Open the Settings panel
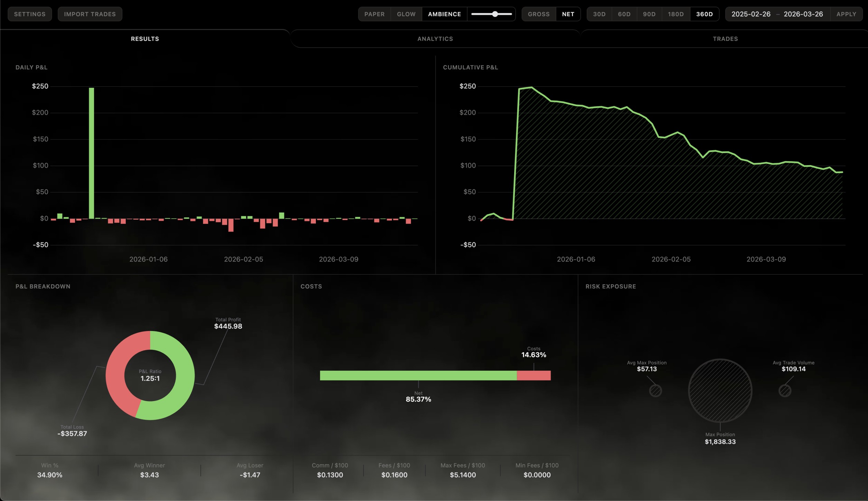868x501 pixels. click(x=30, y=14)
